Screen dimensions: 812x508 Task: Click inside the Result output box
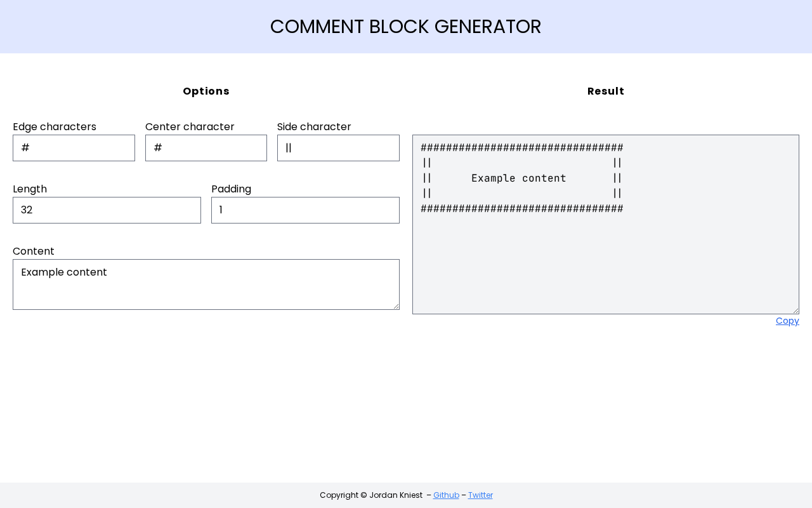click(x=605, y=254)
